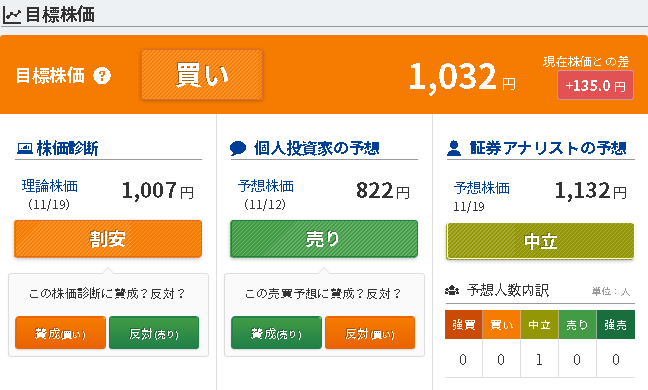Click the 中立 analyst rating badge
Screen dimensions: 648x390
coord(540,241)
